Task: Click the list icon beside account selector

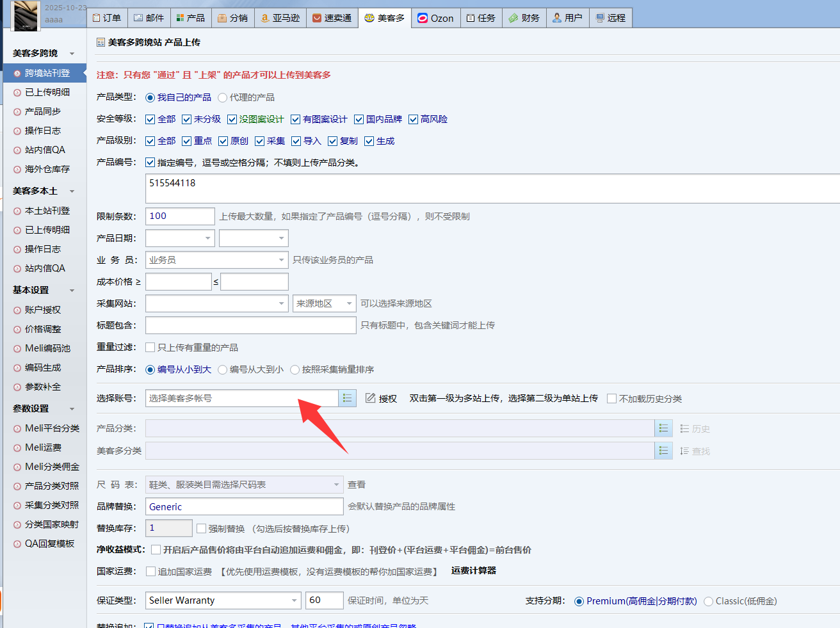Action: pos(347,398)
